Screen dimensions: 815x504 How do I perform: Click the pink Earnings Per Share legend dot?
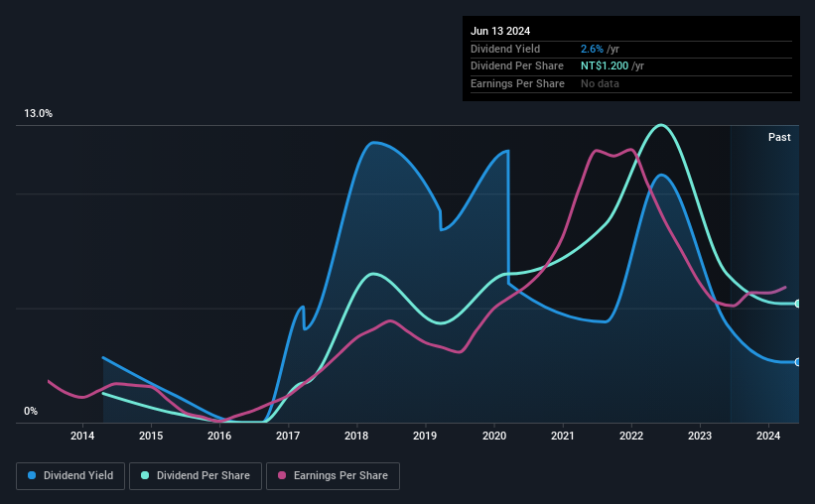(x=282, y=475)
